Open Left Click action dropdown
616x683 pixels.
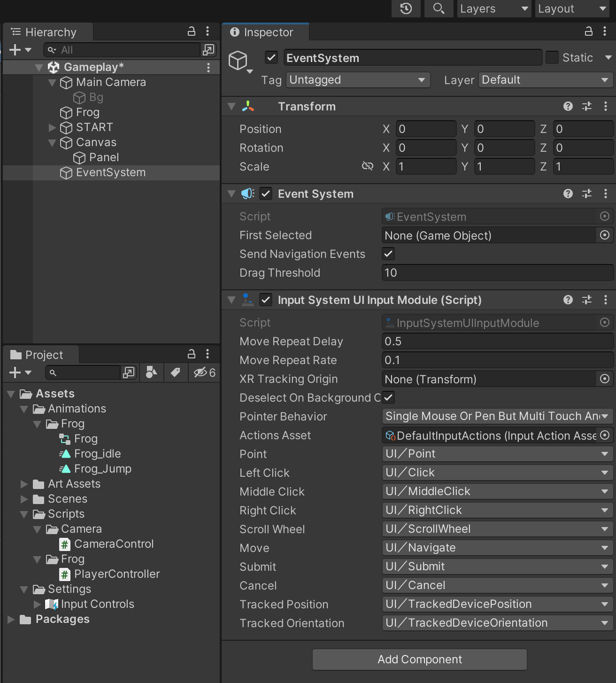click(498, 473)
